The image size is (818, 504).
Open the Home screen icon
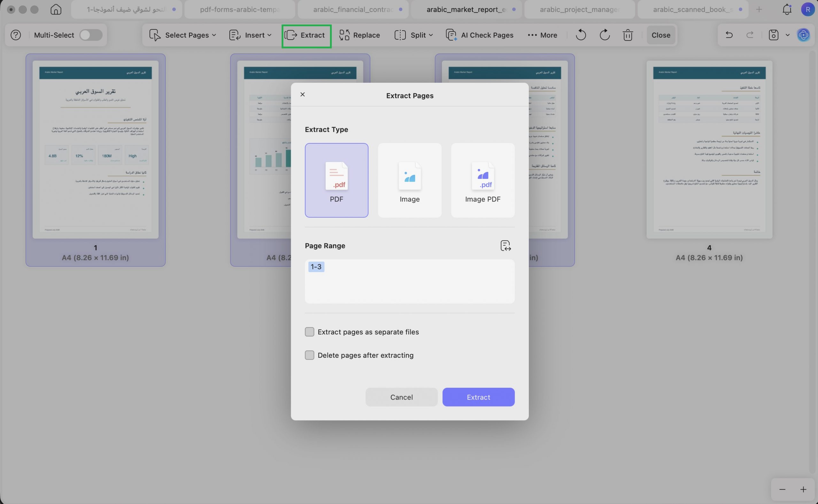point(56,9)
